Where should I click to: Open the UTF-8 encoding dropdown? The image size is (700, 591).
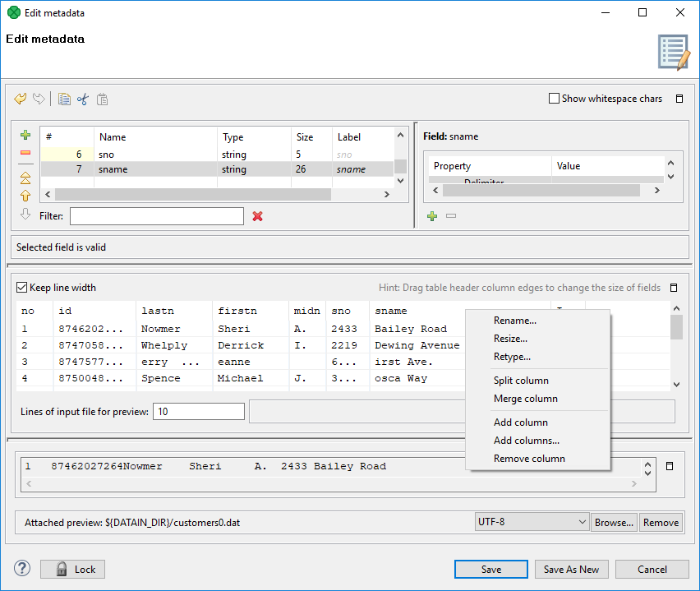[532, 522]
